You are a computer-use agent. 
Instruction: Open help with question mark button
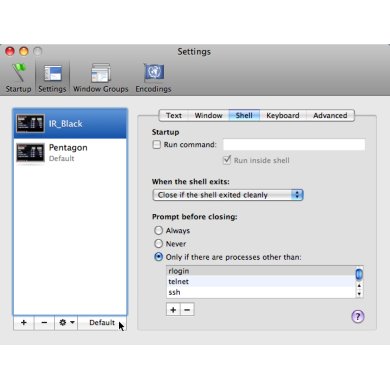(x=358, y=316)
